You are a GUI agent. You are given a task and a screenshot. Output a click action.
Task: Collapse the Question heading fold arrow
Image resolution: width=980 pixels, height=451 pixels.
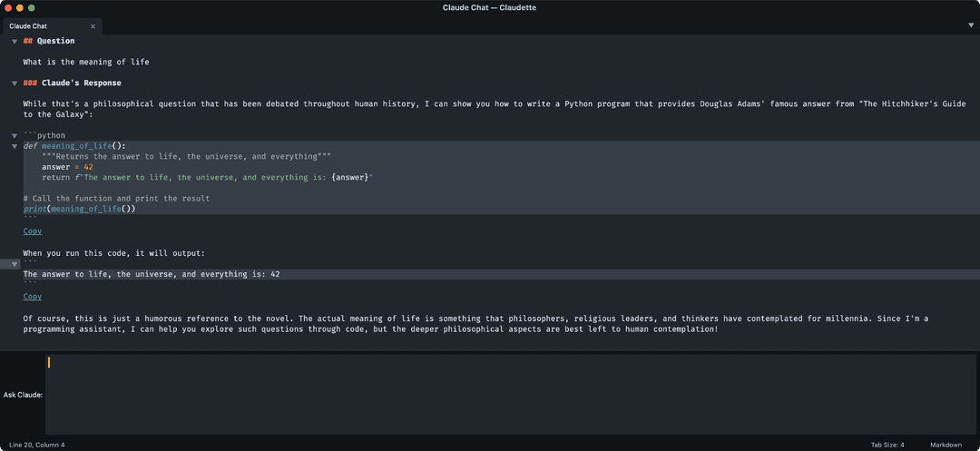click(15, 41)
